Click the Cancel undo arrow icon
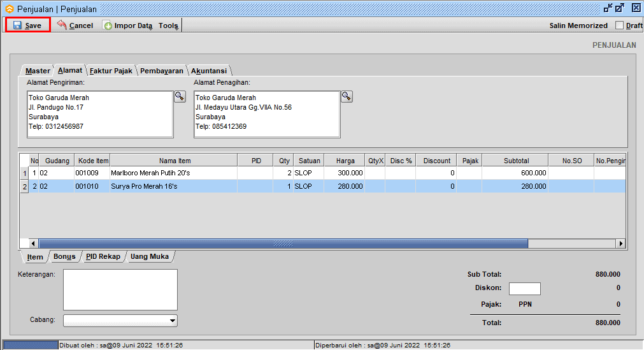The width and height of the screenshot is (644, 350). [x=62, y=25]
